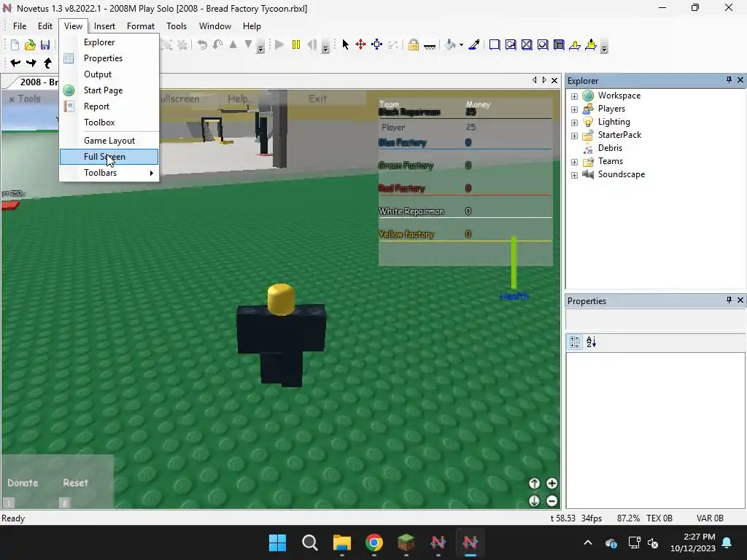
Task: Click the Anchor tool icon
Action: [429, 46]
